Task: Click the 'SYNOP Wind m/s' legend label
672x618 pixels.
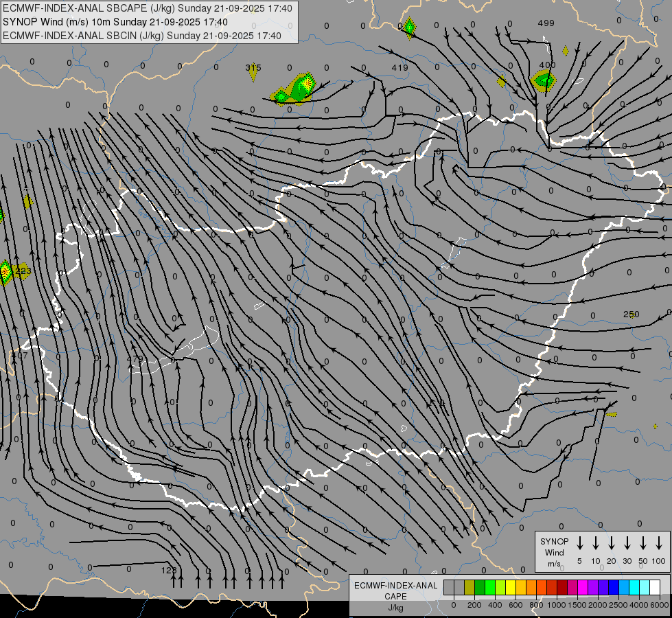Action: (x=554, y=552)
